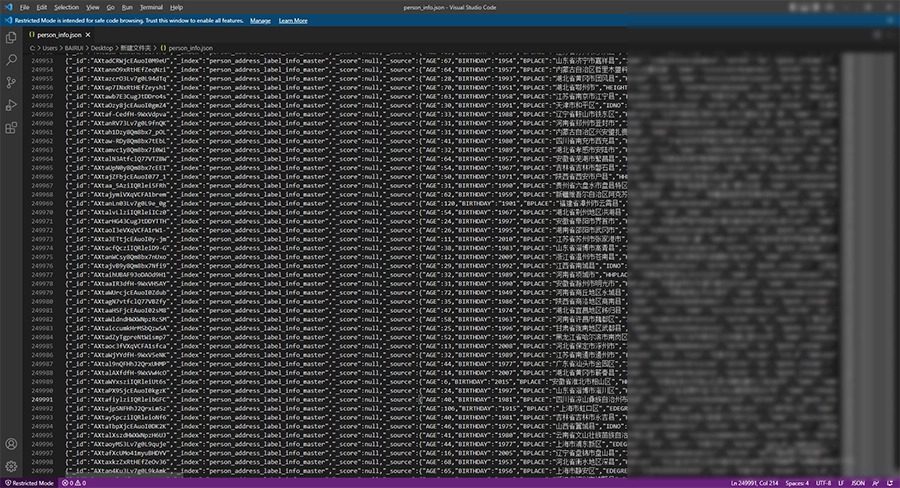
Task: Click the feedback icon in status bar
Action: [875, 482]
